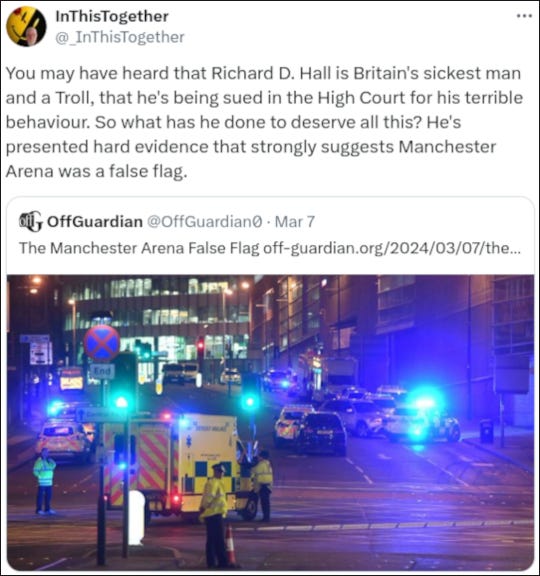Open the InThisTogether profile avatar

pos(26,26)
